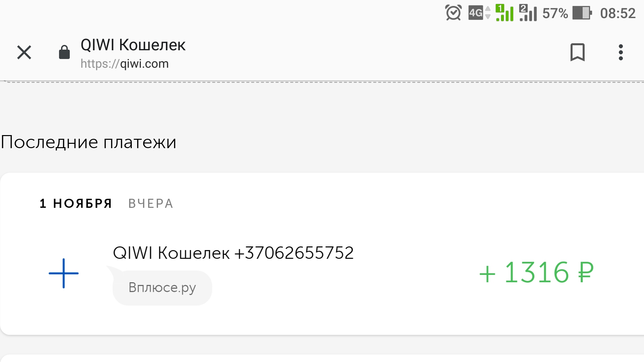Viewport: 644px width, 362px height.
Task: Tap the 1 НОЯБРЯ date header
Action: pos(76,203)
